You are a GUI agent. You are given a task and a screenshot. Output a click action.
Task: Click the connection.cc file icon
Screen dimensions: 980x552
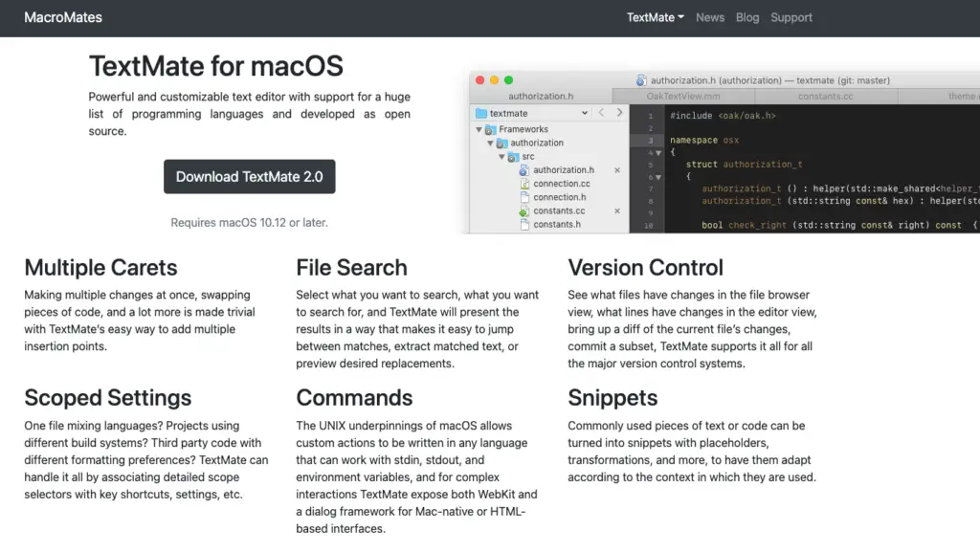(524, 184)
